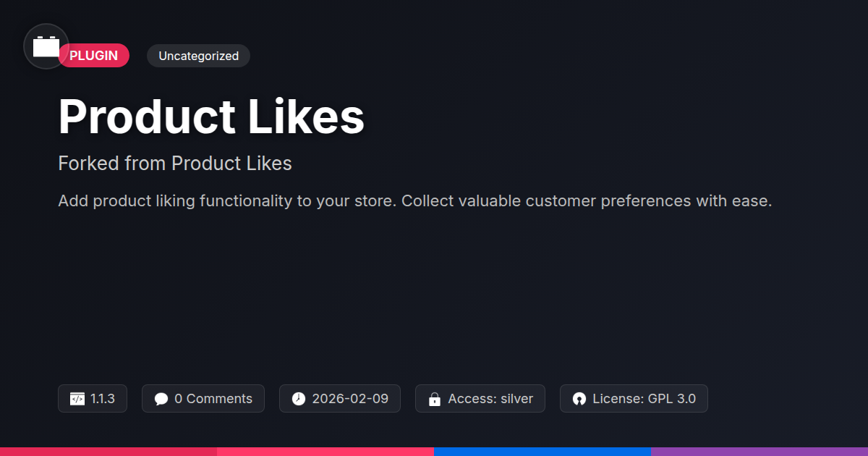The width and height of the screenshot is (868, 456).
Task: Open the 0 Comments badge
Action: [203, 399]
